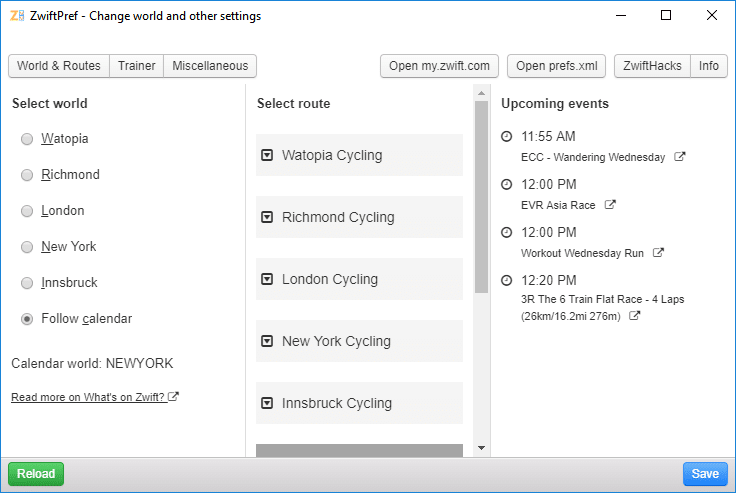
Task: Select the Richmond world radio button
Action: click(x=27, y=175)
